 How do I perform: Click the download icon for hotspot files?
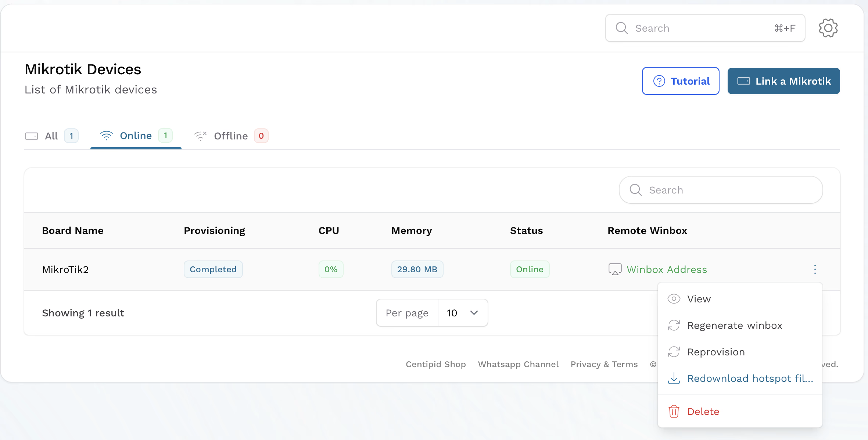pos(674,378)
